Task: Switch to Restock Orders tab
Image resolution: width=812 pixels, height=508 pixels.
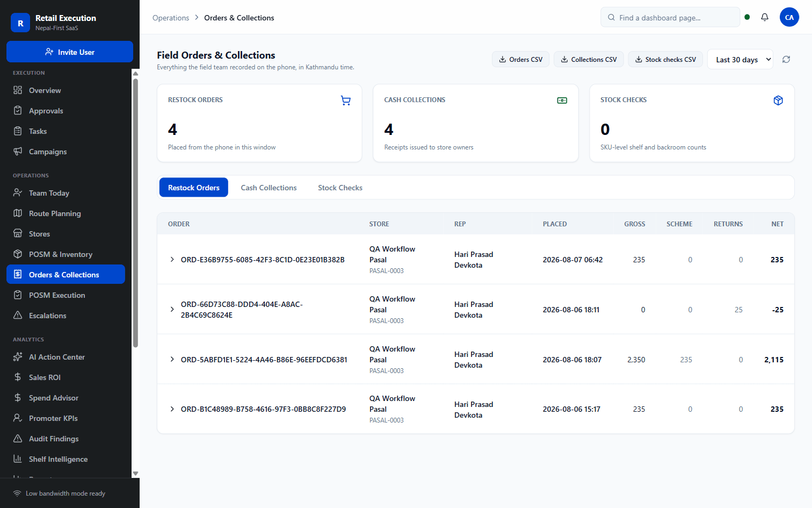Action: click(194, 188)
